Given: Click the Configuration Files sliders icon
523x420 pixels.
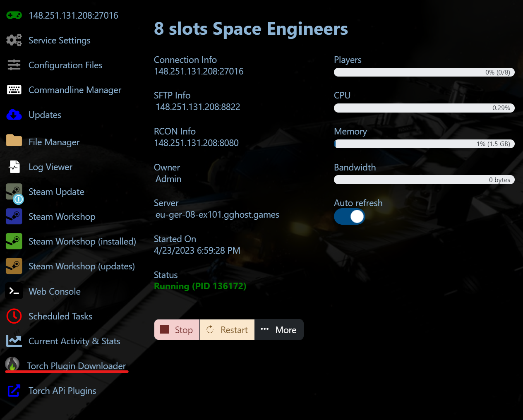Looking at the screenshot, I should point(14,65).
